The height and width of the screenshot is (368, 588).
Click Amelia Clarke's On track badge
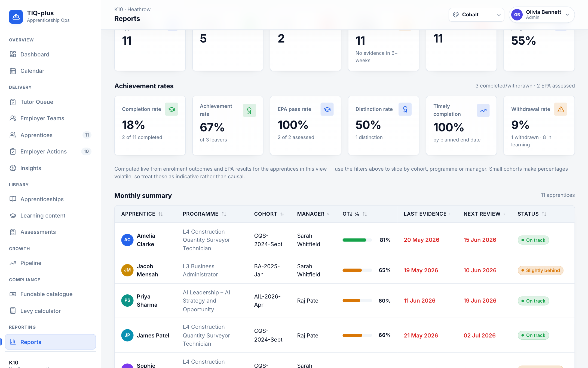(x=533, y=240)
